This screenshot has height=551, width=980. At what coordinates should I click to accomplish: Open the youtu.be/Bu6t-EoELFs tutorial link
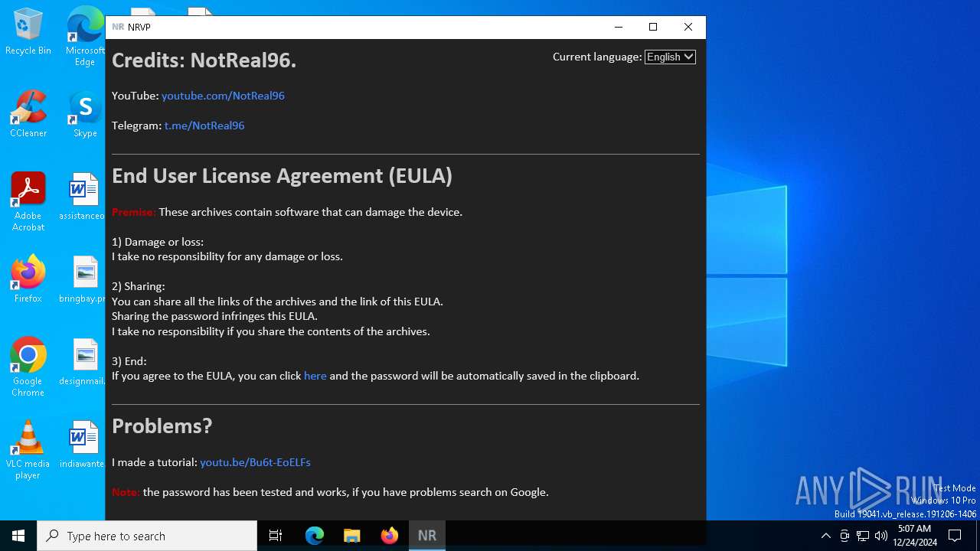pyautogui.click(x=255, y=462)
